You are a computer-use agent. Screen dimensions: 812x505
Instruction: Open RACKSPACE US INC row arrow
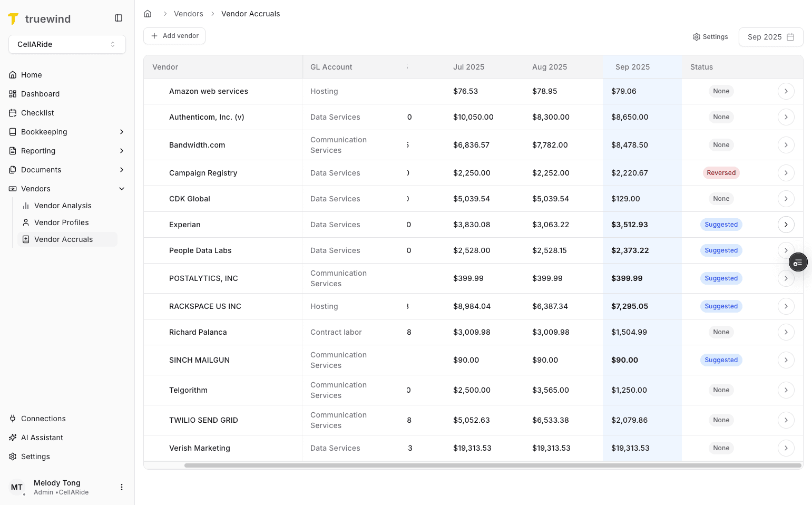point(786,306)
